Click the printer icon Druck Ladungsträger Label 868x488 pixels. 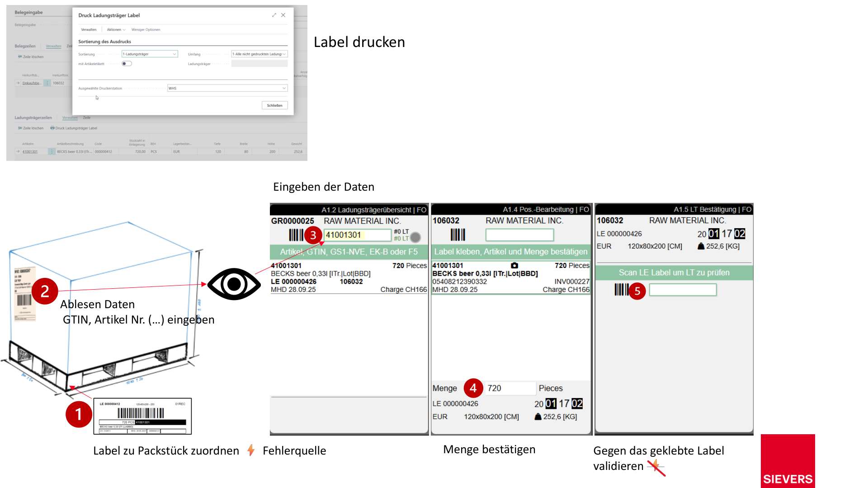(x=52, y=128)
